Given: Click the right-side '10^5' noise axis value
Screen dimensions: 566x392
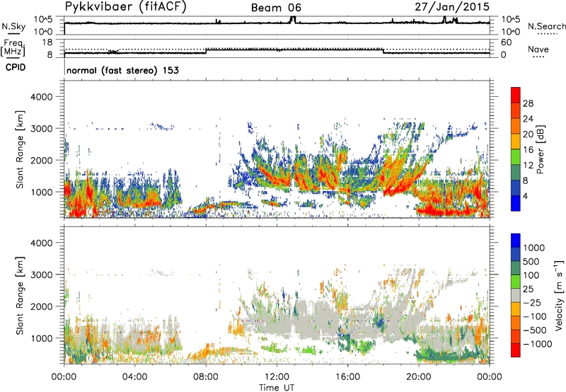Looking at the screenshot, I should pyautogui.click(x=510, y=20).
